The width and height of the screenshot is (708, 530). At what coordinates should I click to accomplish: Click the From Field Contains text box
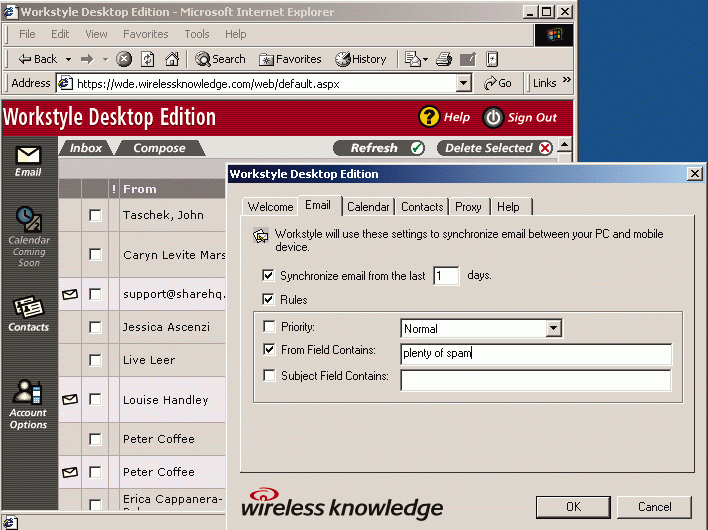pos(536,353)
